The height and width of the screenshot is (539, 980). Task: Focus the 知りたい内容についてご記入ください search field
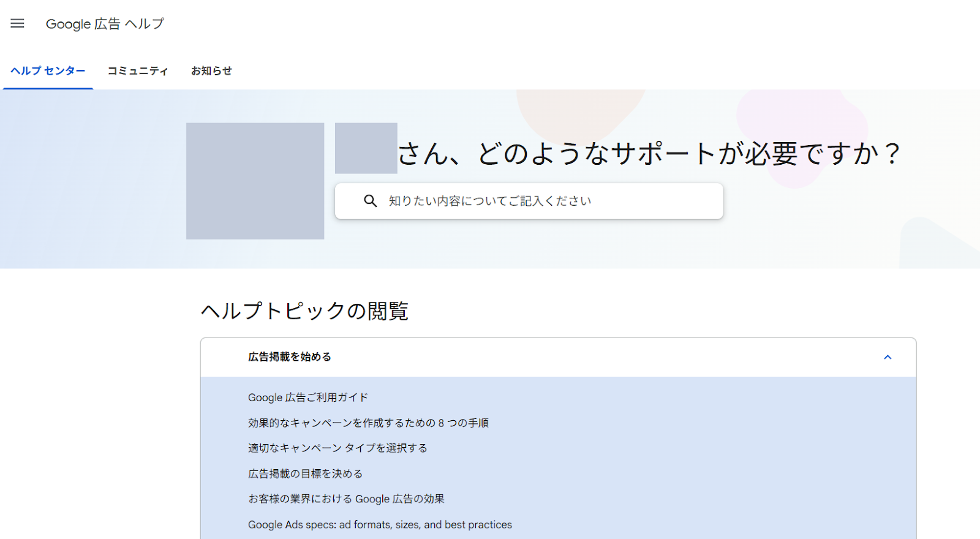point(529,201)
